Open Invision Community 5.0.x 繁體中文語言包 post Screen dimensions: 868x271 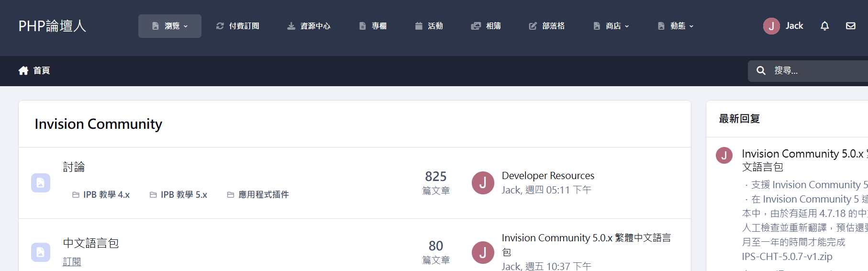pyautogui.click(x=586, y=245)
